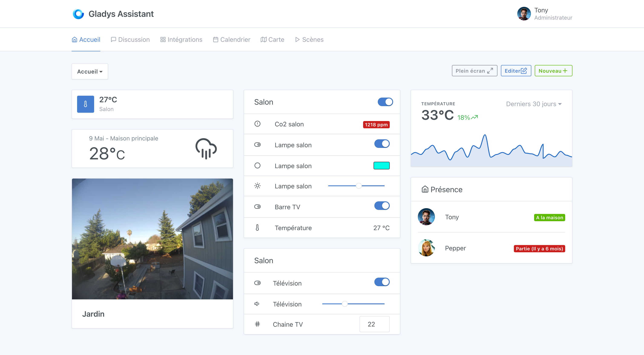The image size is (644, 355).
Task: Click the A la maison badge
Action: [549, 217]
